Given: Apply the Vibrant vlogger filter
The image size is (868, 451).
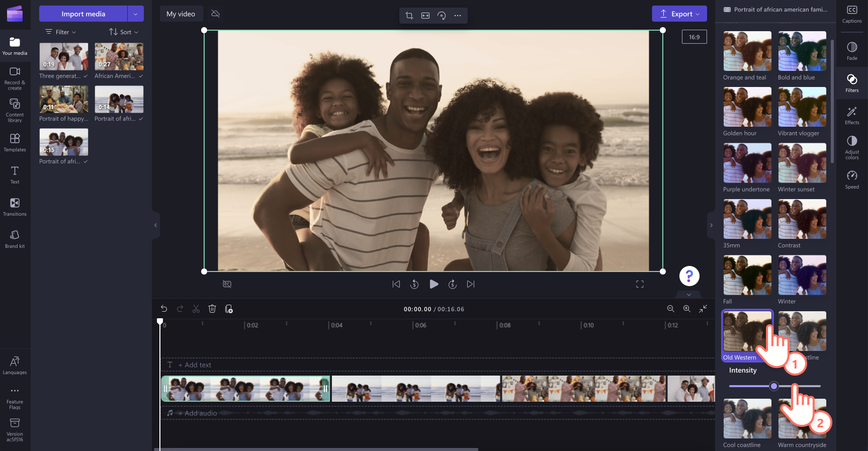Looking at the screenshot, I should tap(802, 107).
